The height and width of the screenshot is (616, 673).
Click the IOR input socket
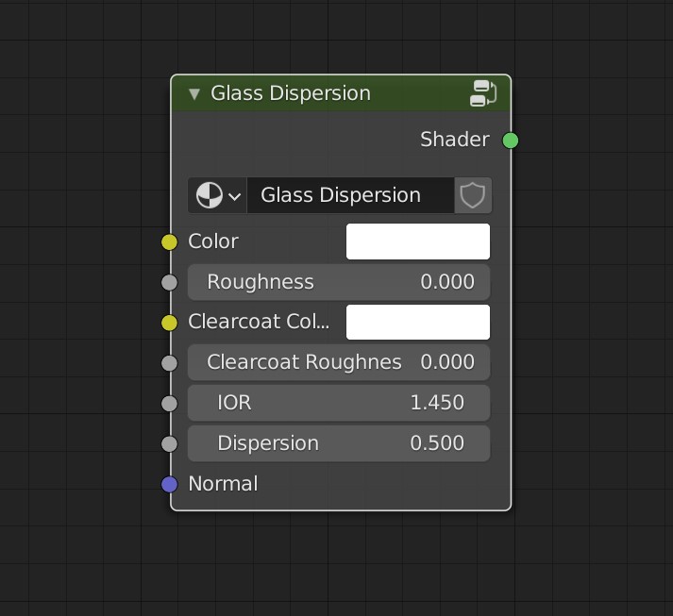[x=169, y=403]
